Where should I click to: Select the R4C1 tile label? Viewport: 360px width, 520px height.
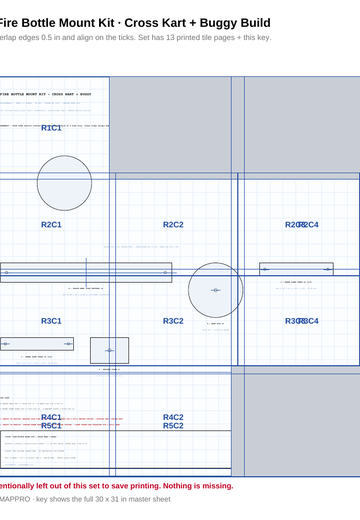pyautogui.click(x=51, y=417)
